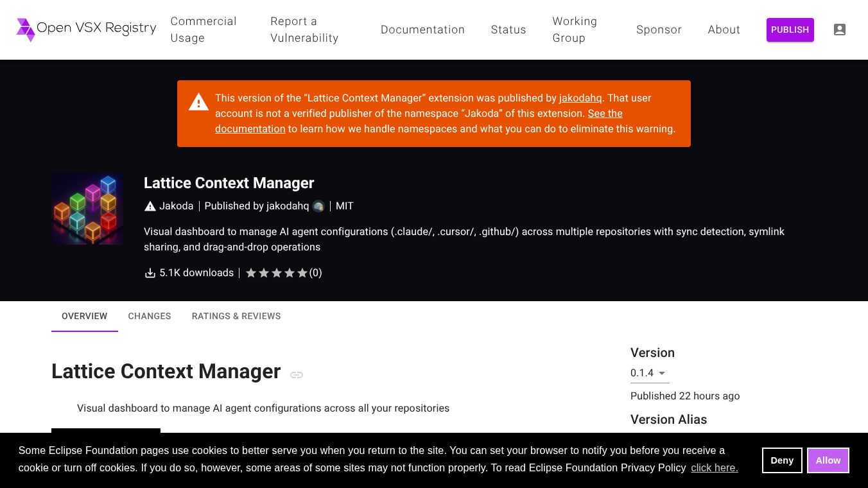Open the user account icon
The width and height of the screenshot is (868, 488).
point(840,30)
